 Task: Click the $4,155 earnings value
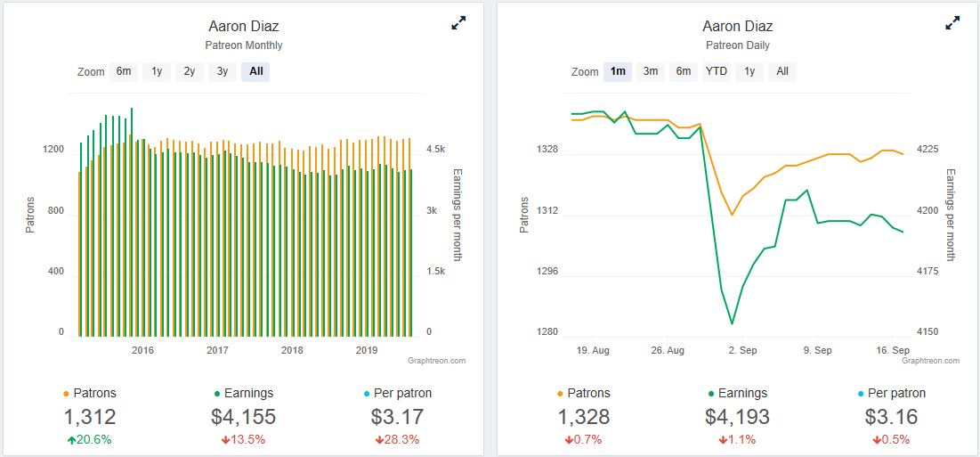point(244,417)
